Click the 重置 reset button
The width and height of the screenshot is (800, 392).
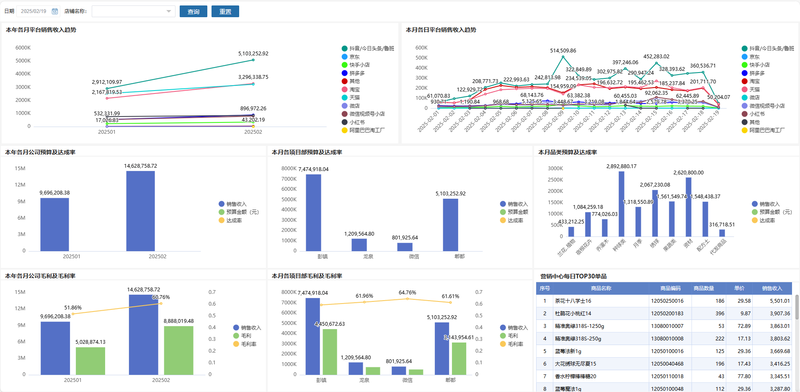pos(225,11)
